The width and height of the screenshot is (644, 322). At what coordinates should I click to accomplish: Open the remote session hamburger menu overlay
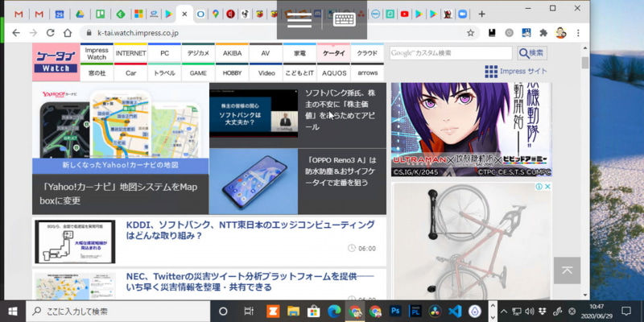click(x=299, y=19)
